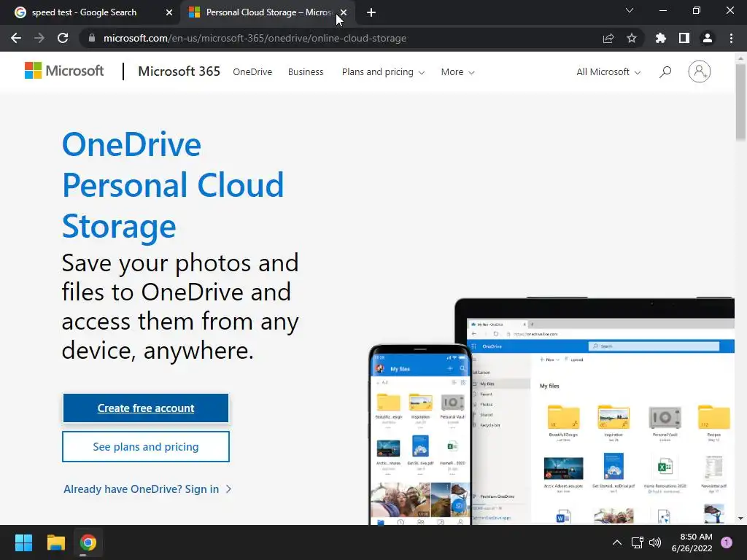Open the OneDrive nav item
The width and height of the screenshot is (747, 560).
click(x=252, y=72)
